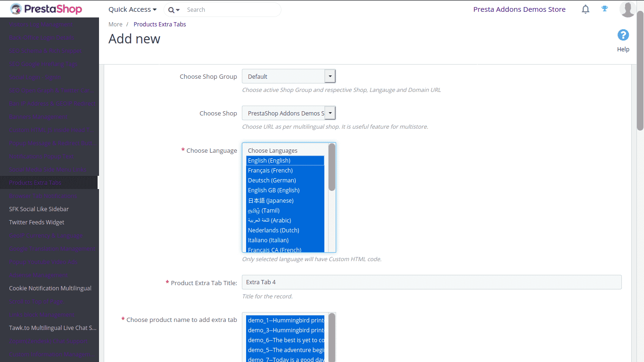This screenshot has width=644, height=362.
Task: Click the Presta Addons Demos Store link
Action: [519, 9]
